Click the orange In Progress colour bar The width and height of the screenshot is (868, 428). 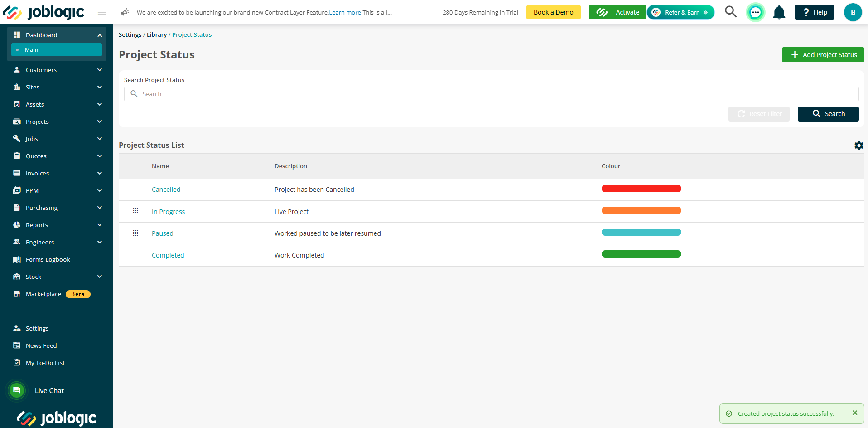pyautogui.click(x=641, y=210)
